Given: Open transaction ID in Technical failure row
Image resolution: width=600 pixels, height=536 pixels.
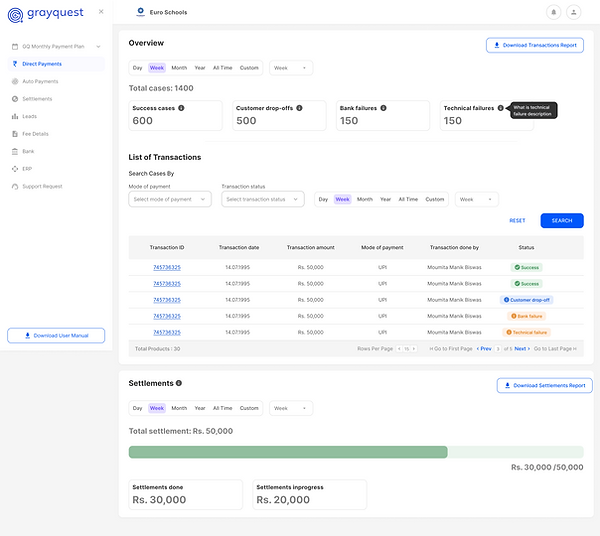Looking at the screenshot, I should tap(167, 332).
